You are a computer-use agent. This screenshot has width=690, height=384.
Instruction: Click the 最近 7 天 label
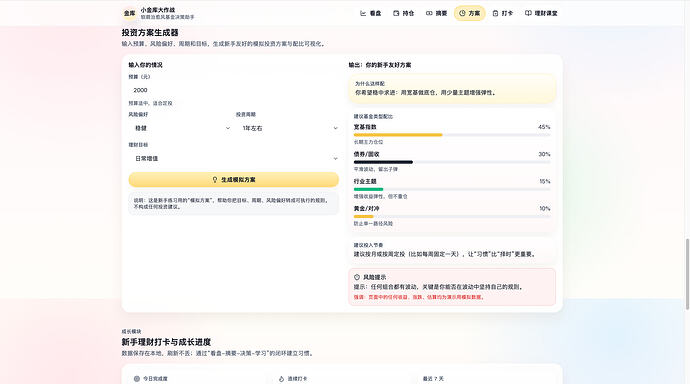click(433, 378)
